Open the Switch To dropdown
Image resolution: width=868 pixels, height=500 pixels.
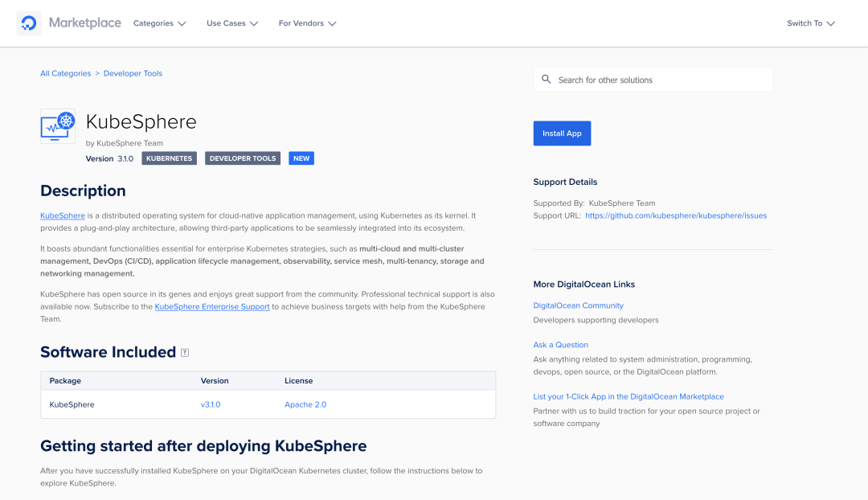pyautogui.click(x=810, y=23)
